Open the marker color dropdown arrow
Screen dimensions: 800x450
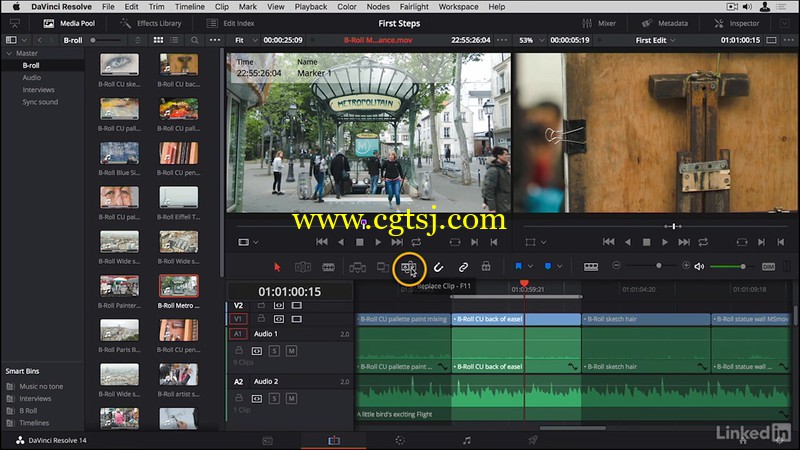(560, 266)
